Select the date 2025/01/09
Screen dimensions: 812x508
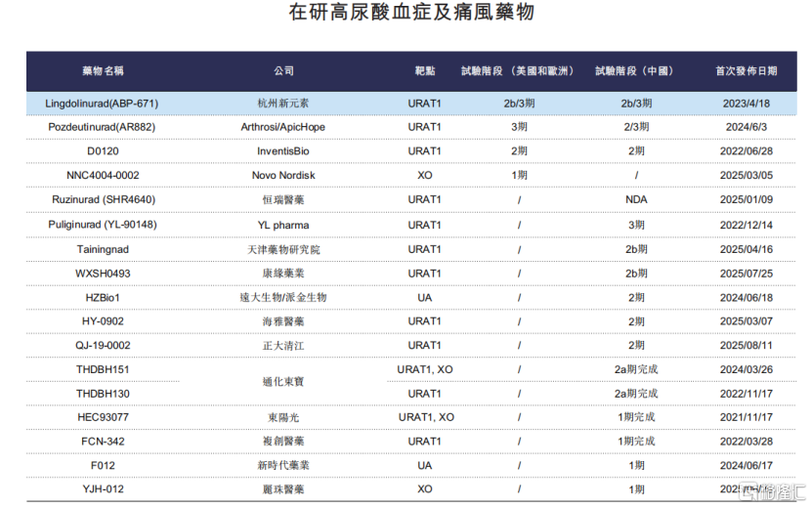(747, 200)
